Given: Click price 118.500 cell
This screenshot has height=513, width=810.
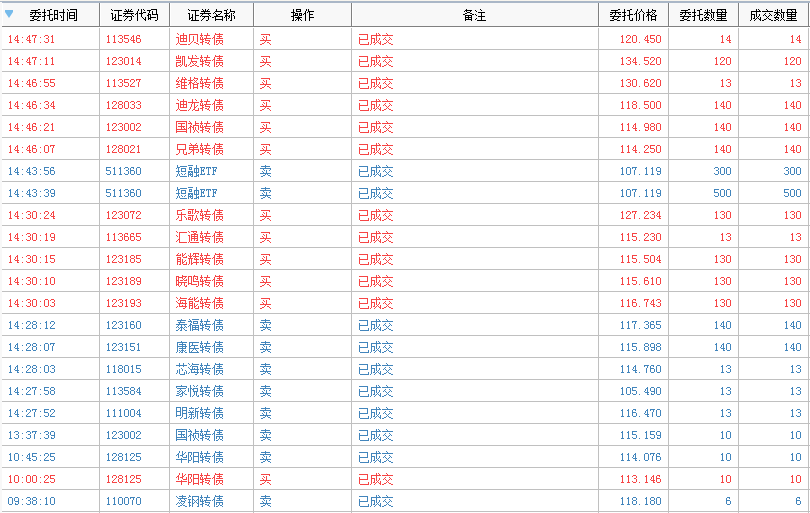Looking at the screenshot, I should (x=641, y=105).
